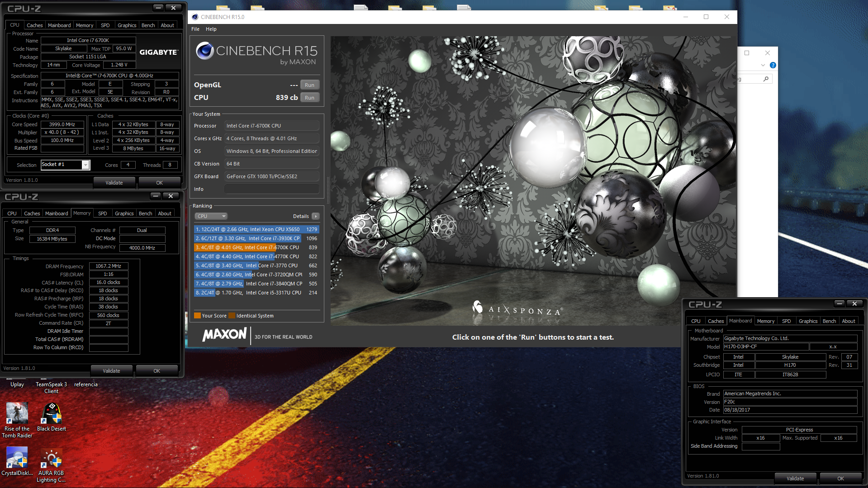
Task: Click the GFX Board field in Cinebench
Action: coord(272,176)
